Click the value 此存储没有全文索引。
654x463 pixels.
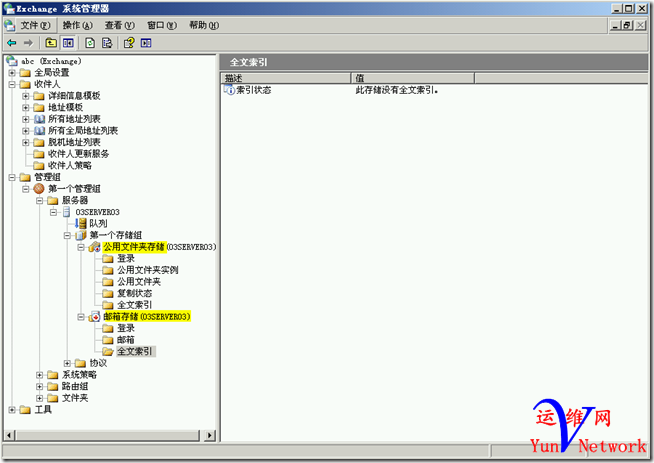[x=397, y=90]
